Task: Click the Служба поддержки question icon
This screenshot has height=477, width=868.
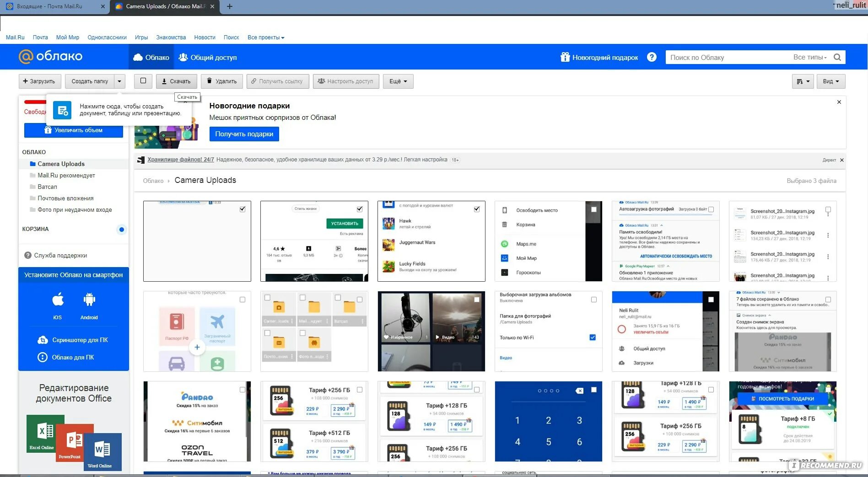Action: [28, 255]
